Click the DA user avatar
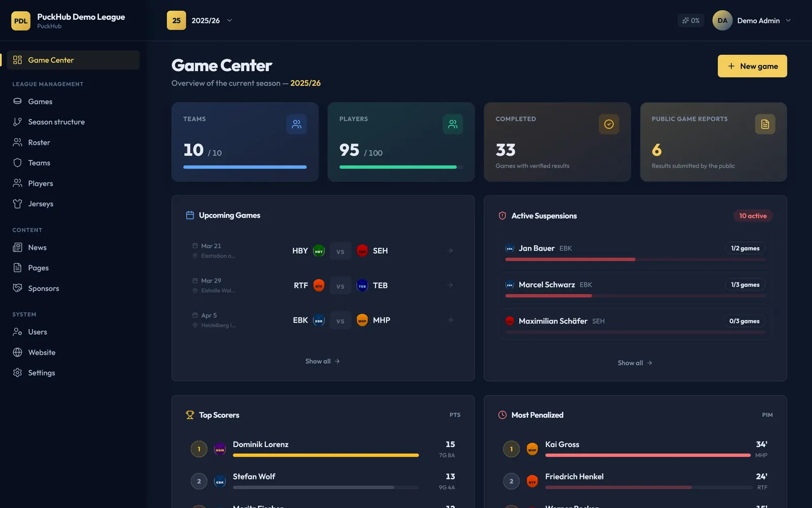812x508 pixels. [722, 20]
